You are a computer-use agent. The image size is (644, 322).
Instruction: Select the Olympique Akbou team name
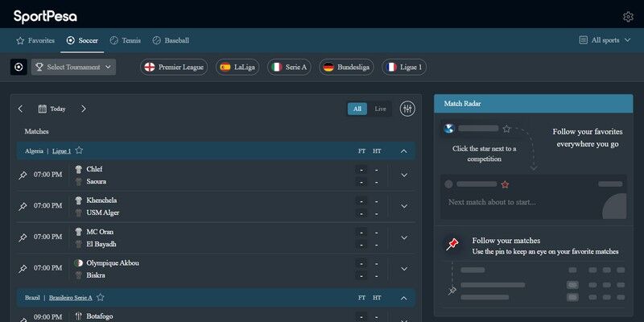(x=113, y=263)
